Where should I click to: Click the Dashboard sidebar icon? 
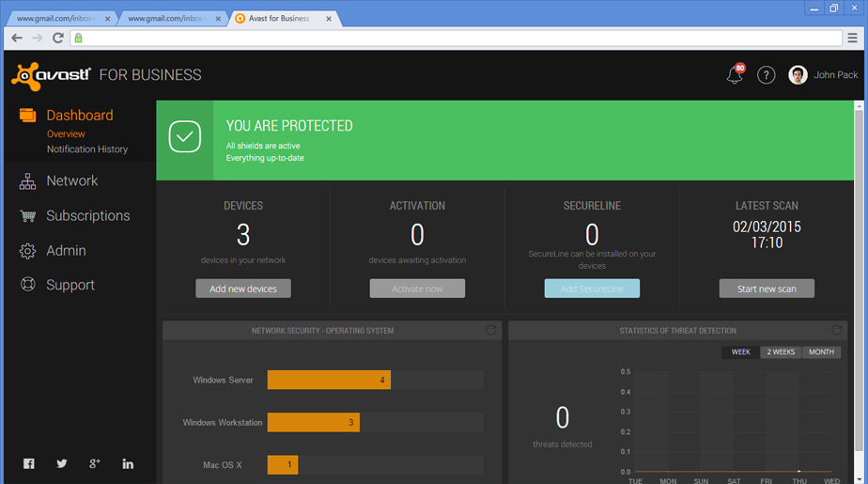tap(27, 116)
